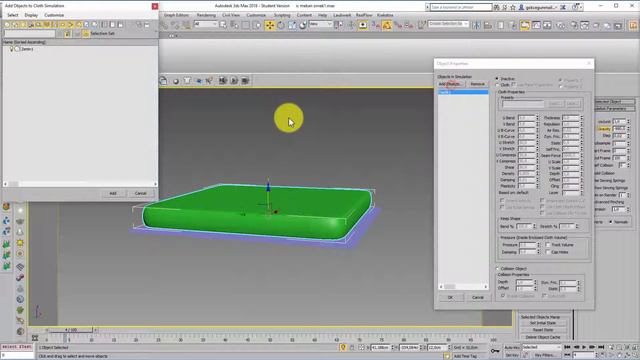
Task: Click the Set Initial State button
Action: click(x=543, y=323)
